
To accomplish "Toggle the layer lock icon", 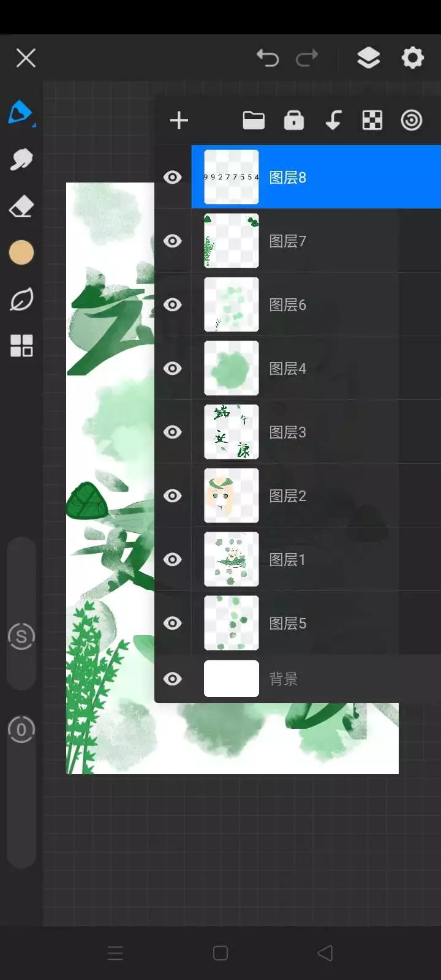I will [x=294, y=120].
